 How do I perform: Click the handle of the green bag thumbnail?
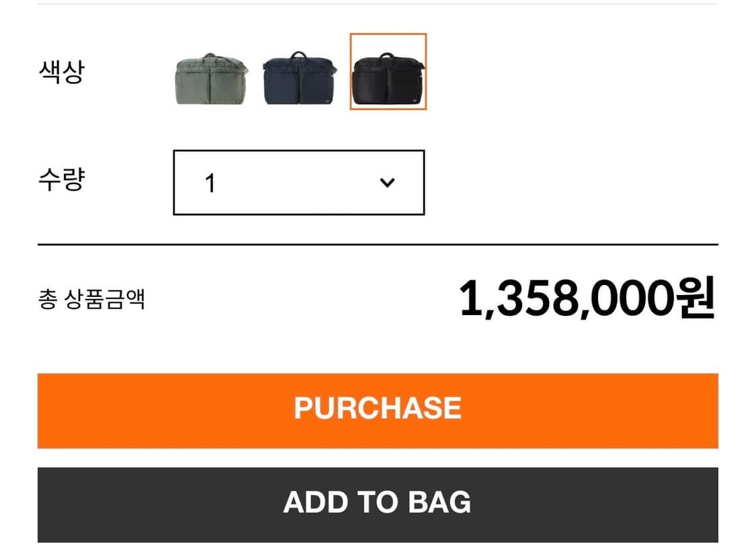point(211,55)
